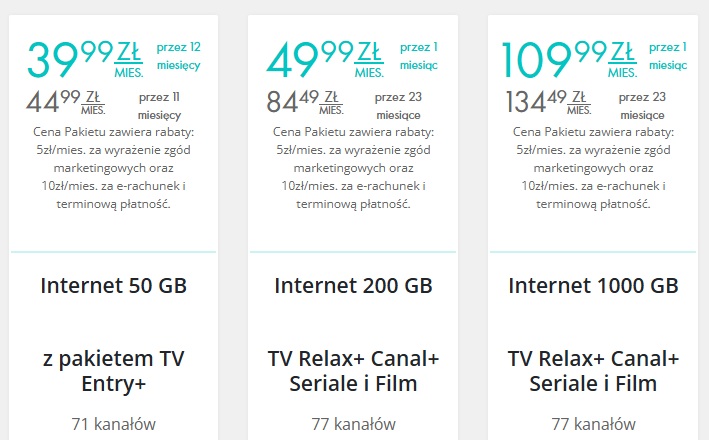
Task: Click the rabaty description in the 50 GB card
Action: click(x=113, y=168)
